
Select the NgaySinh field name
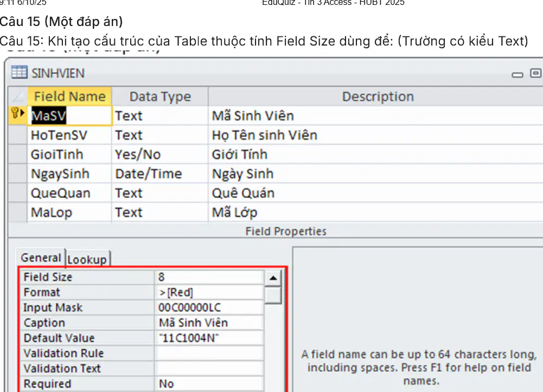(69, 173)
